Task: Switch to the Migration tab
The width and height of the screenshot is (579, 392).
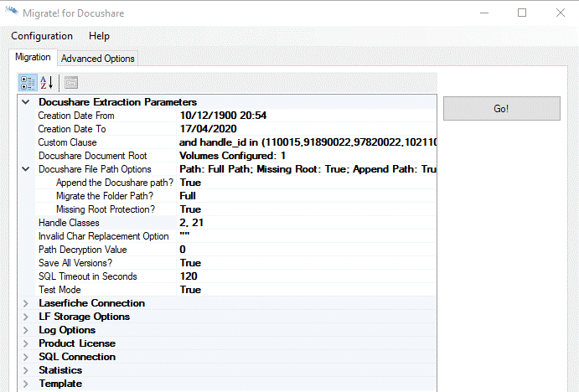Action: 33,57
